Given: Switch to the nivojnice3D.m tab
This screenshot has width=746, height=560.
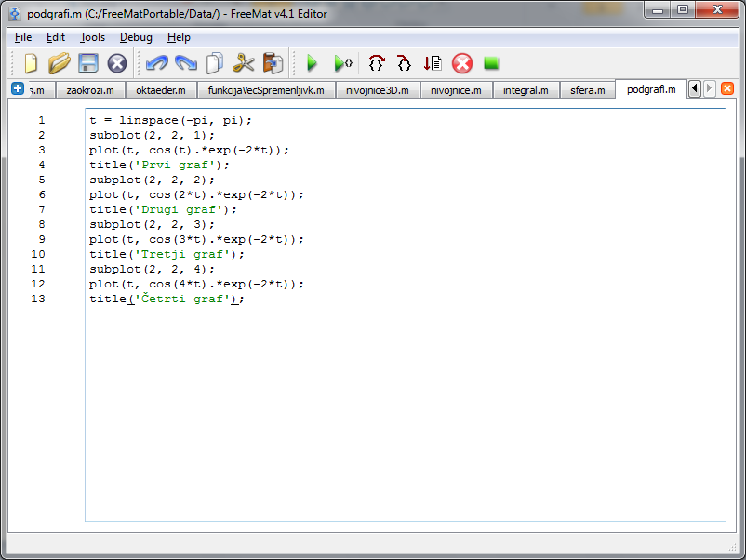Looking at the screenshot, I should pos(378,90).
